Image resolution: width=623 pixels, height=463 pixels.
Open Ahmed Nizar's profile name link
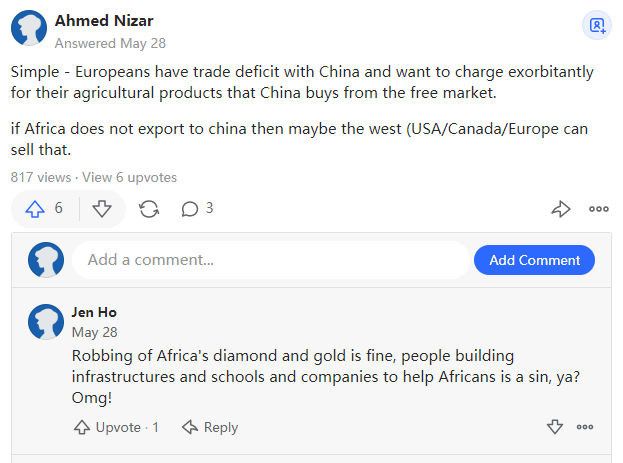click(104, 21)
